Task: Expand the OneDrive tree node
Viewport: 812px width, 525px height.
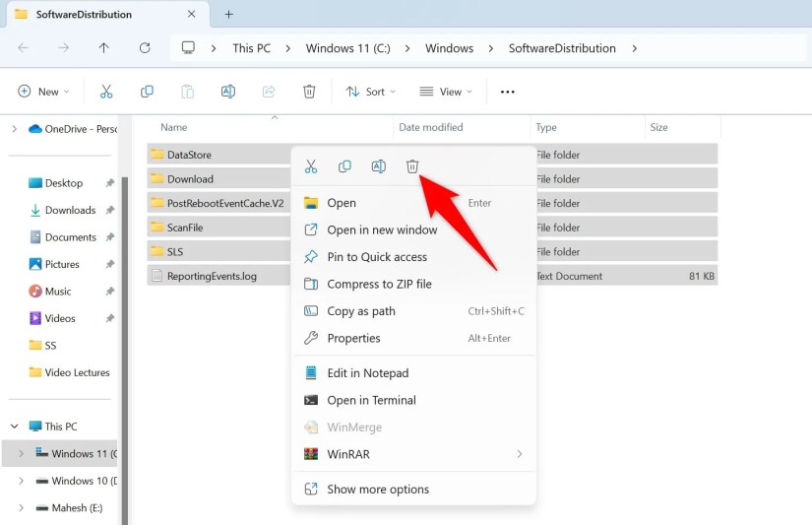Action: [x=14, y=128]
